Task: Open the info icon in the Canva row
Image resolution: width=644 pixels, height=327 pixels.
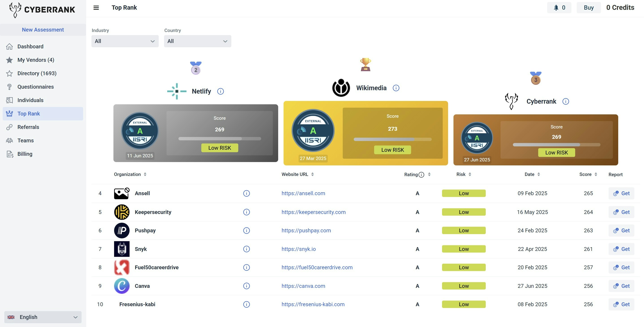Action: click(246, 286)
